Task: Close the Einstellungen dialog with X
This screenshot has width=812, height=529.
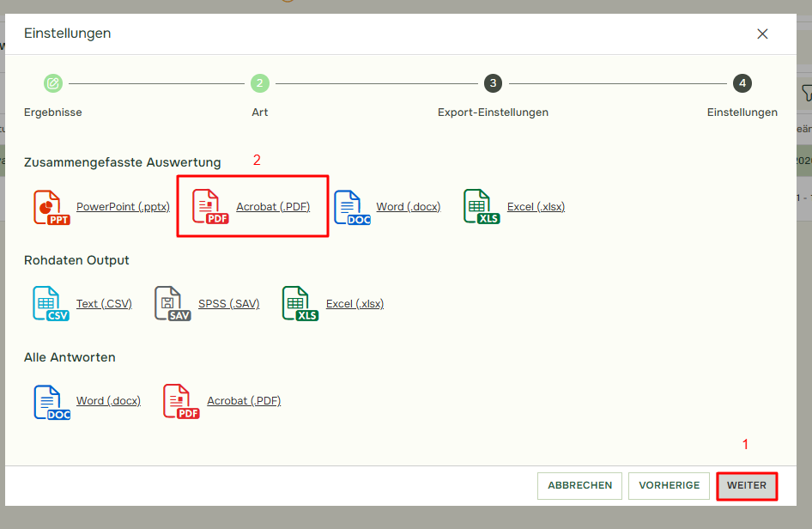Action: (x=762, y=34)
